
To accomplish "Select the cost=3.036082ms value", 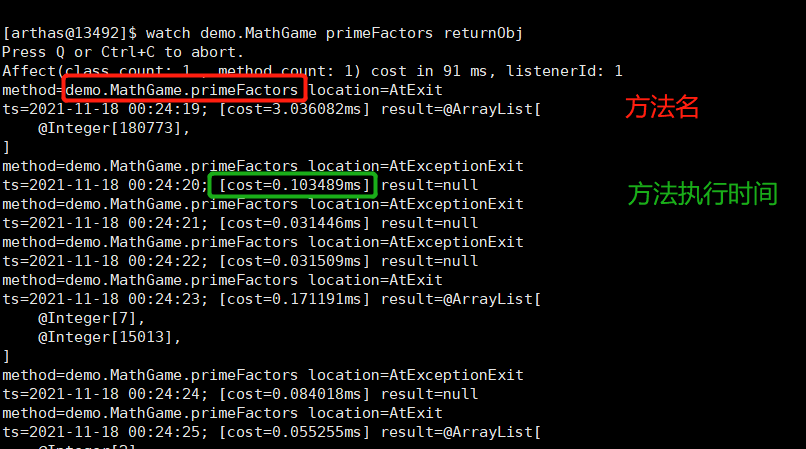I will coord(294,109).
